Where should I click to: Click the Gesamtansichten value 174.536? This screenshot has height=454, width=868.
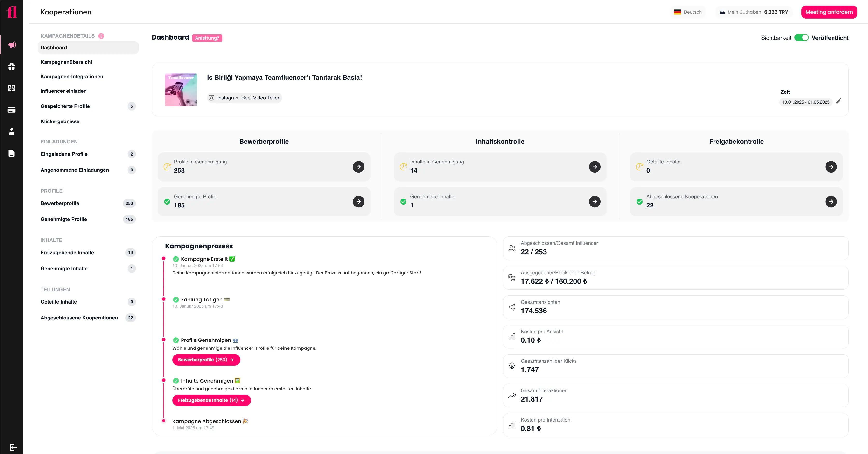click(x=534, y=311)
